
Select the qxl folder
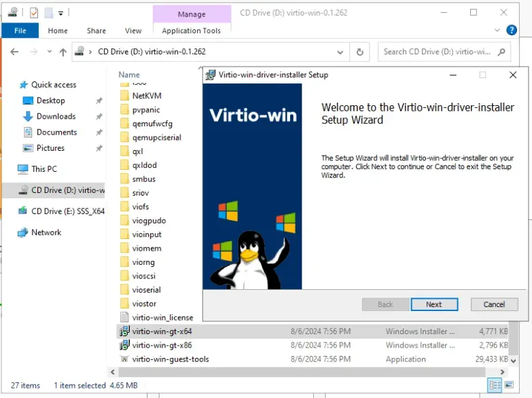pyautogui.click(x=137, y=151)
